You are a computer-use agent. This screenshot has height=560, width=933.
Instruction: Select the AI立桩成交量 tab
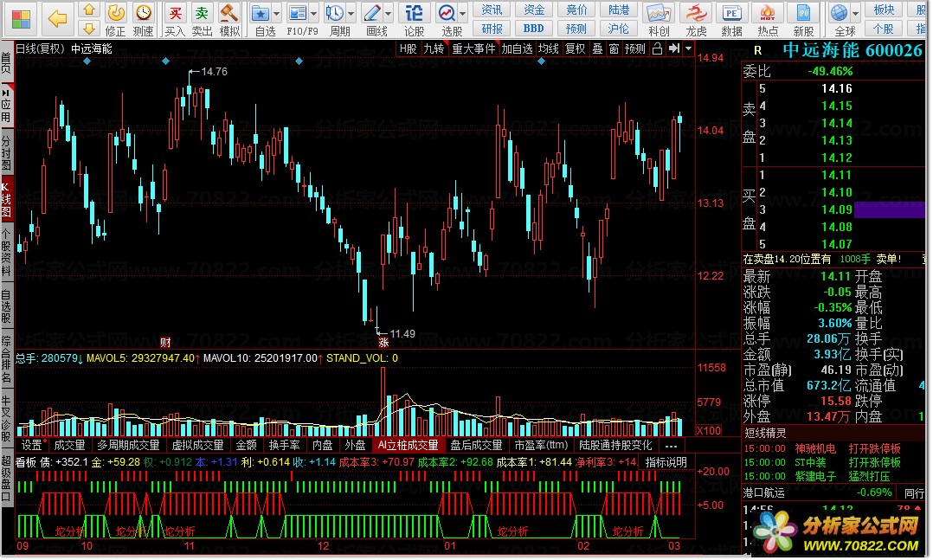coord(409,445)
